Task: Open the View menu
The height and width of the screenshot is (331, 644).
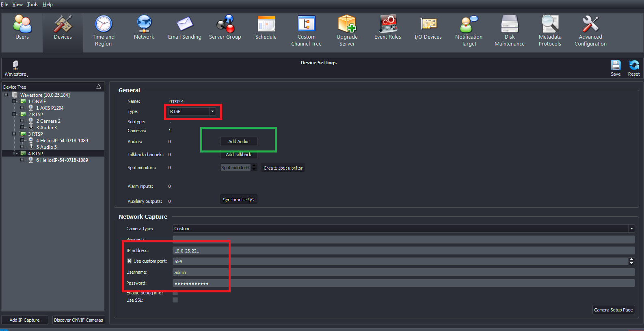Action: 17,4
